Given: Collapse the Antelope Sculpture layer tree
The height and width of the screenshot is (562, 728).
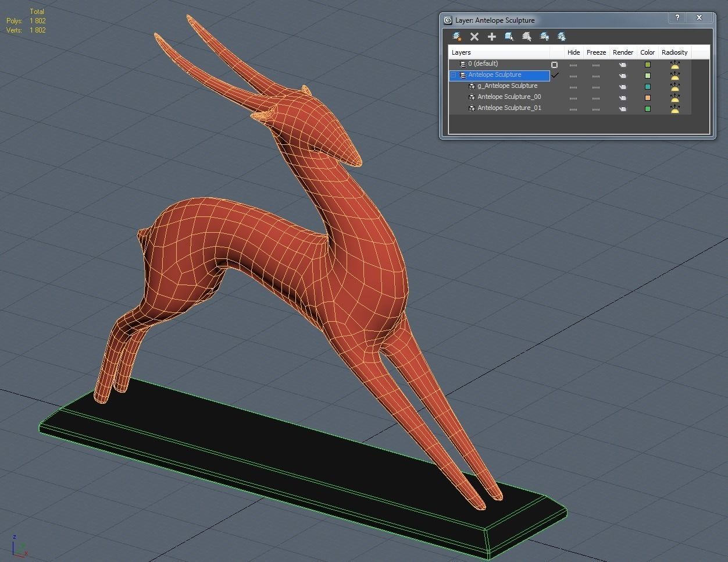Looking at the screenshot, I should point(453,75).
